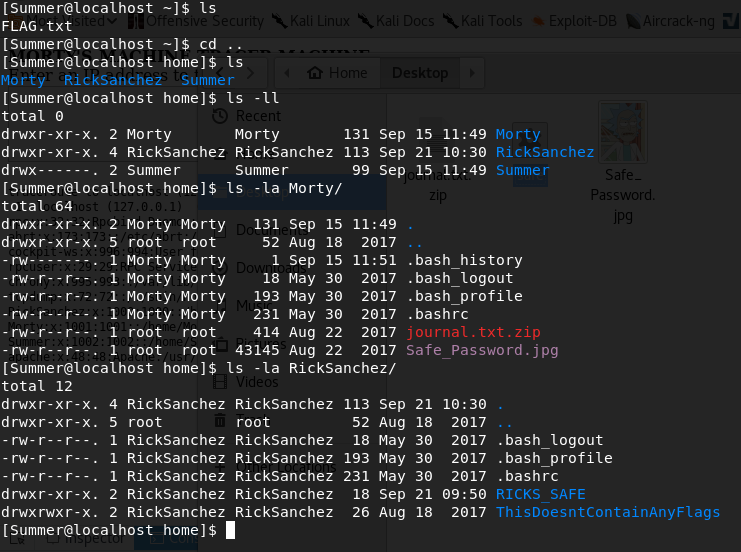
Task: Click RICKS_SAFE directory name in terminal listing
Action: (x=540, y=494)
